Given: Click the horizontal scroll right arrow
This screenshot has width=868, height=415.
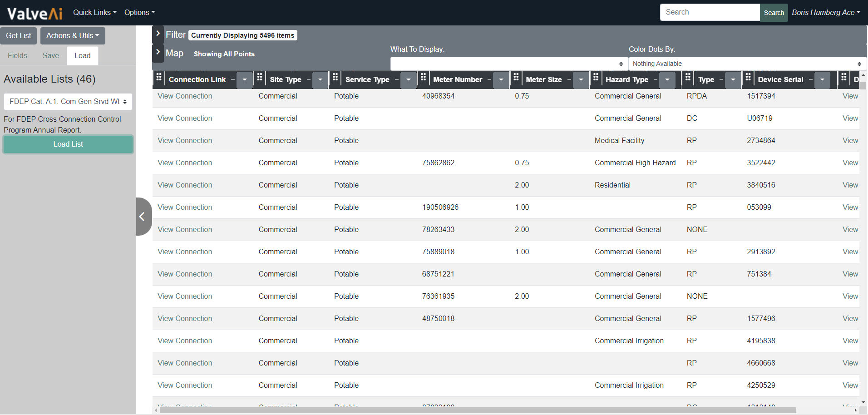Looking at the screenshot, I should tap(856, 410).
